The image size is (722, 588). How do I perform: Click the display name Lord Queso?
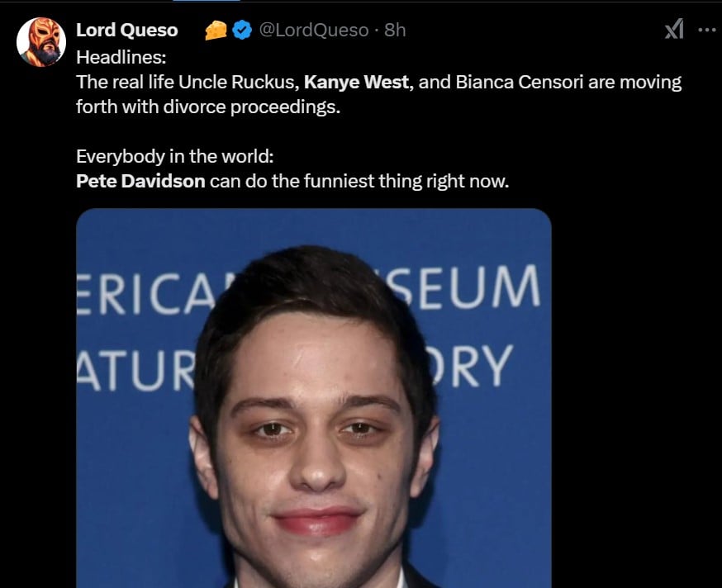point(127,30)
